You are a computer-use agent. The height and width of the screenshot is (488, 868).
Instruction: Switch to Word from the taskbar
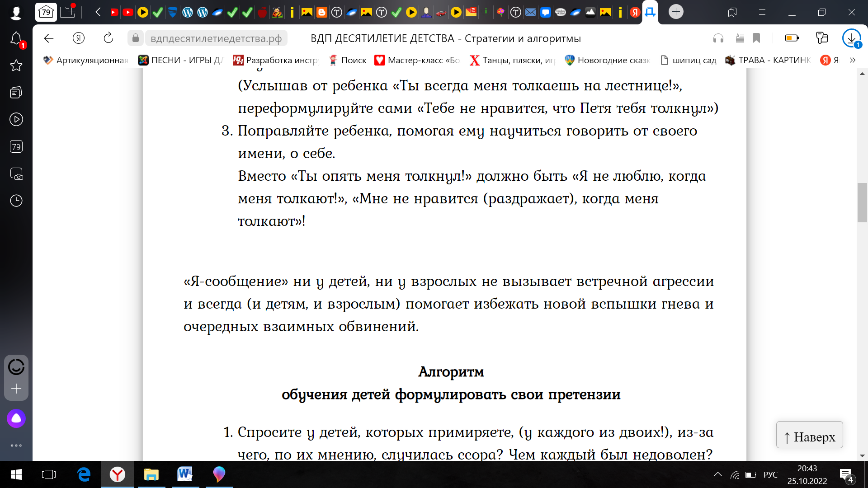(x=185, y=474)
